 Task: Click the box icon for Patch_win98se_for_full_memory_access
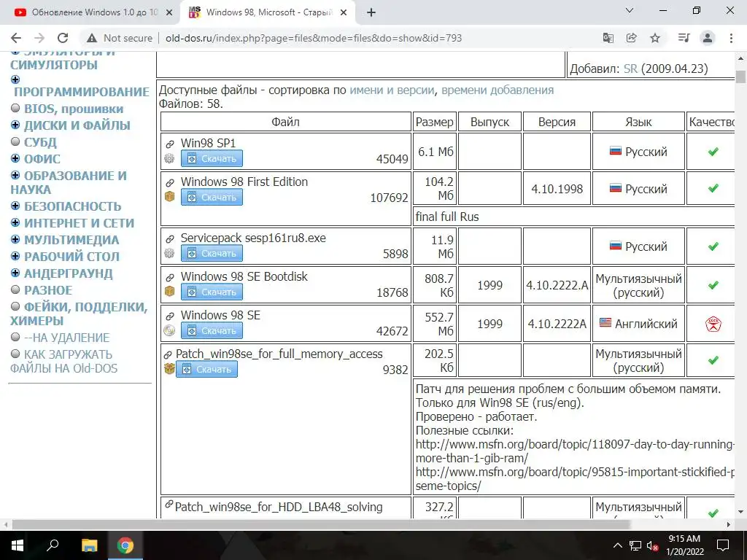169,368
